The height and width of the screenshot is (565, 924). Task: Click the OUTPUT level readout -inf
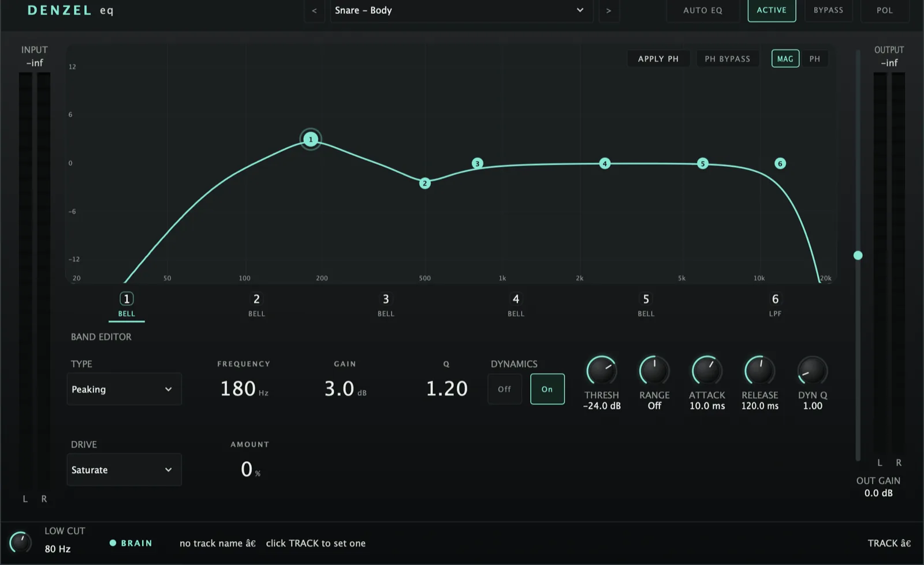coord(889,63)
